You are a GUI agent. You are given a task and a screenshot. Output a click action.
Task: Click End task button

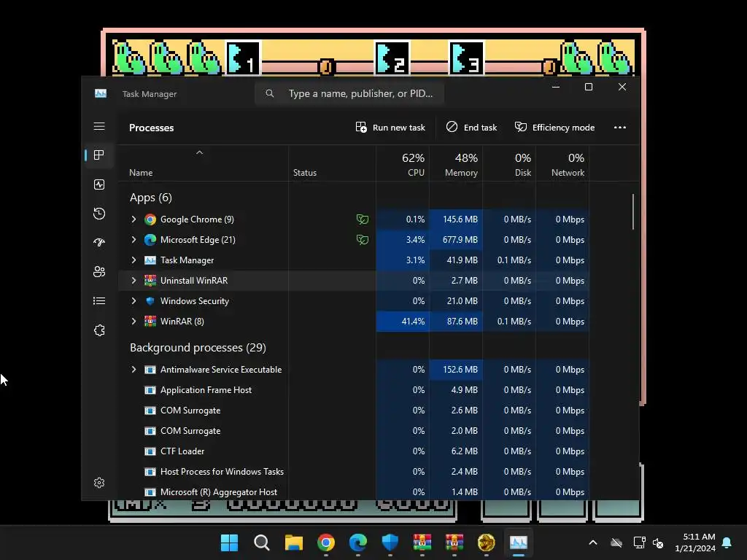471,127
